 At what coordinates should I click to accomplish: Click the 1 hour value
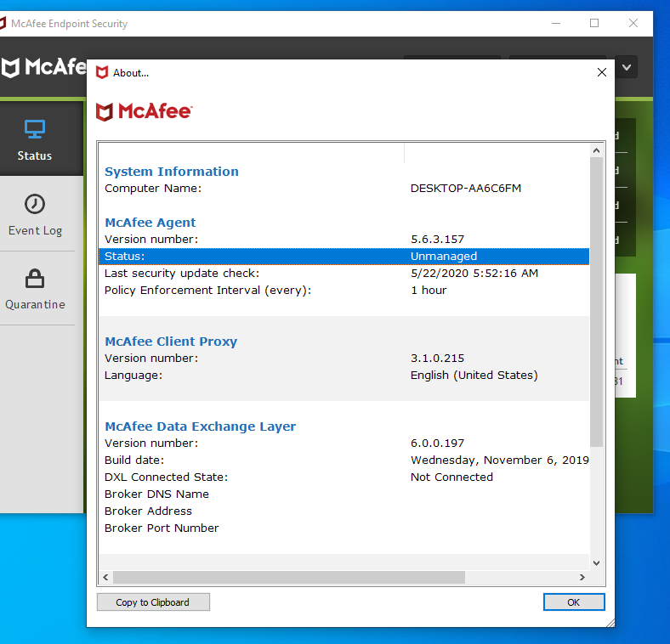[x=429, y=291]
